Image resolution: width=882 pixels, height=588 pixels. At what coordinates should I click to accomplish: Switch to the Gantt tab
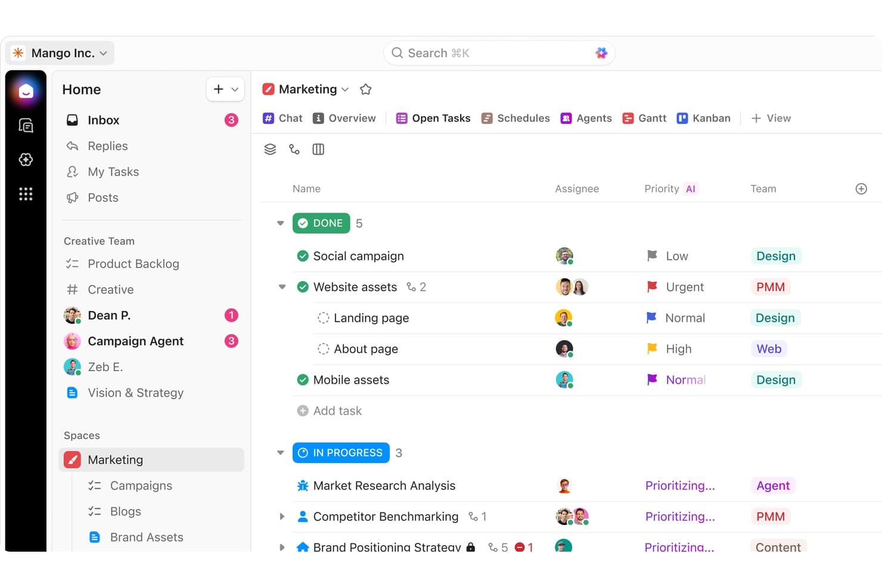[x=644, y=118]
